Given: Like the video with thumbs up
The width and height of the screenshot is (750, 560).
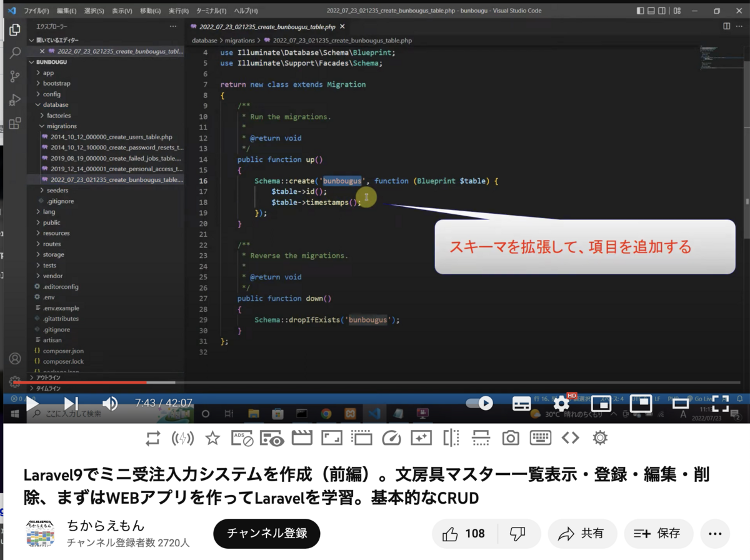Looking at the screenshot, I should pyautogui.click(x=464, y=534).
